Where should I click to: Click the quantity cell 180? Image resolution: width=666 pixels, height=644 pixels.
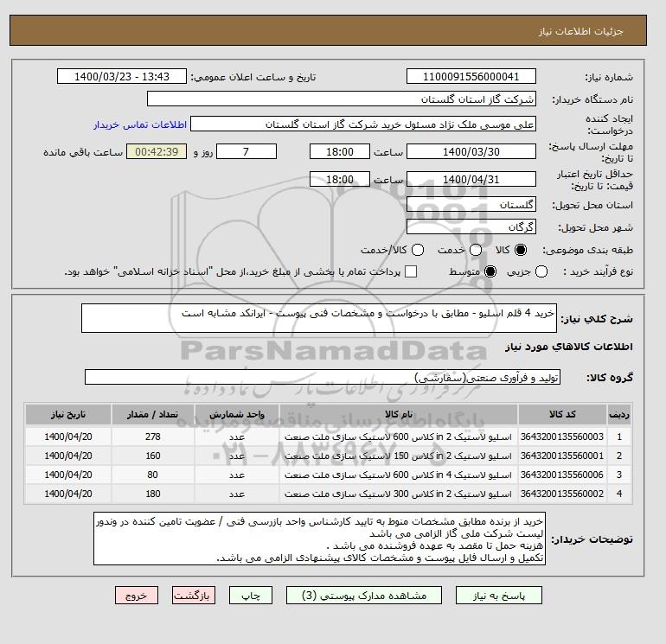point(152,494)
